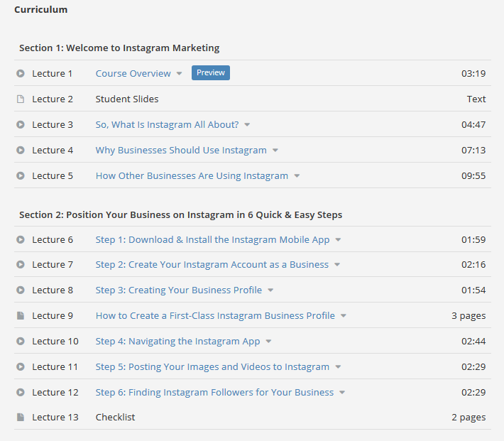Viewport: 504px width, 441px height.
Task: Click the Section 1: Welcome to Instagram Marketing heading
Action: tap(119, 48)
